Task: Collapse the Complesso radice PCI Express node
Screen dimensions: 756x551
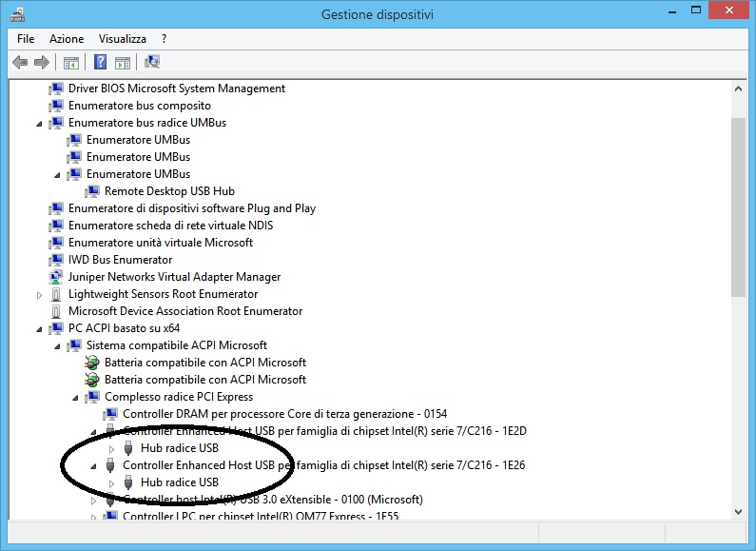Action: tap(76, 398)
